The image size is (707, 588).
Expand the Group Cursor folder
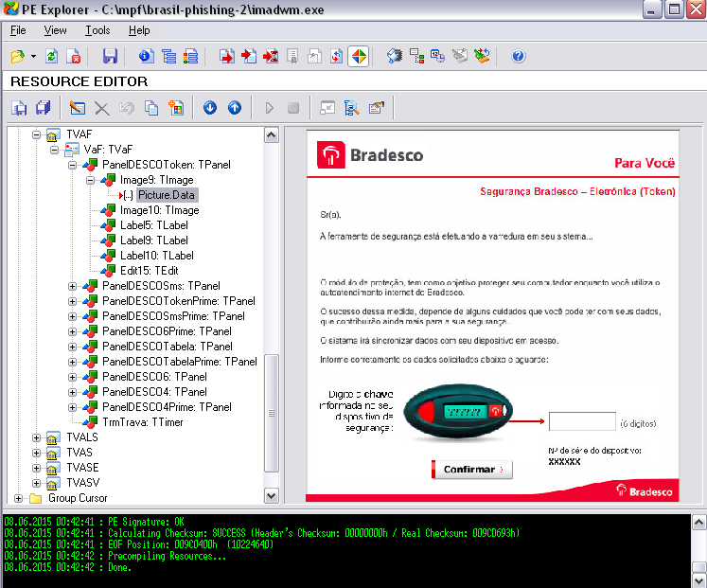coord(18,498)
